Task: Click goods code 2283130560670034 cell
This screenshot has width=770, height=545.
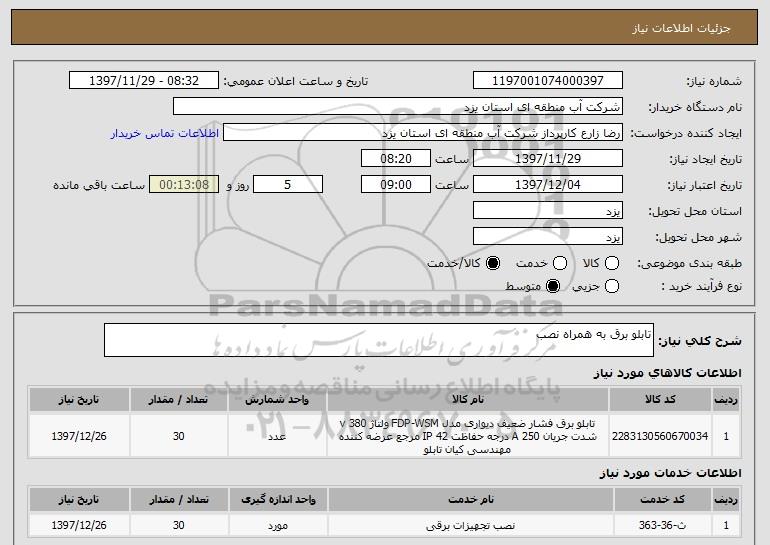Action: click(660, 436)
